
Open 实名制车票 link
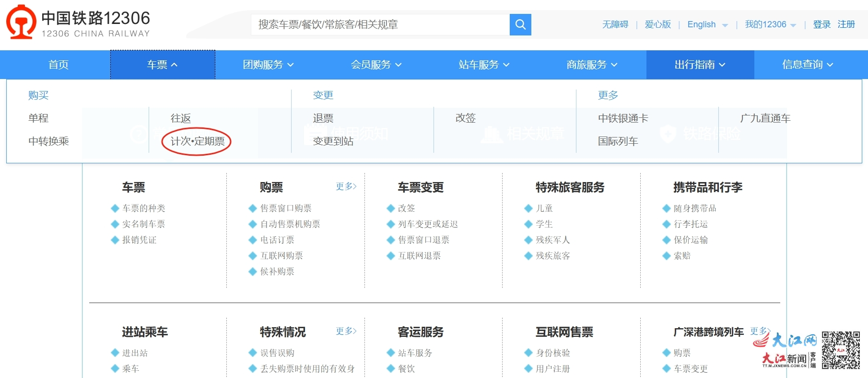click(144, 224)
